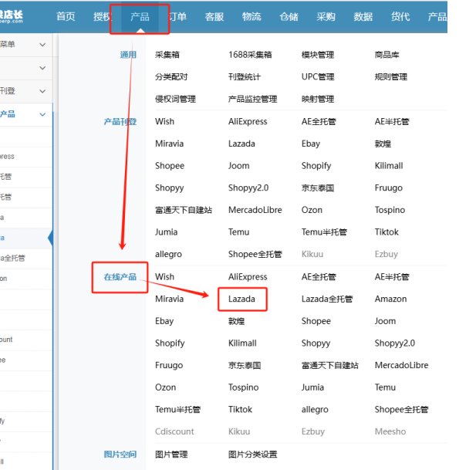Image resolution: width=476 pixels, height=470 pixels.
Task: Select the 采购 navigation tab
Action: (x=326, y=16)
